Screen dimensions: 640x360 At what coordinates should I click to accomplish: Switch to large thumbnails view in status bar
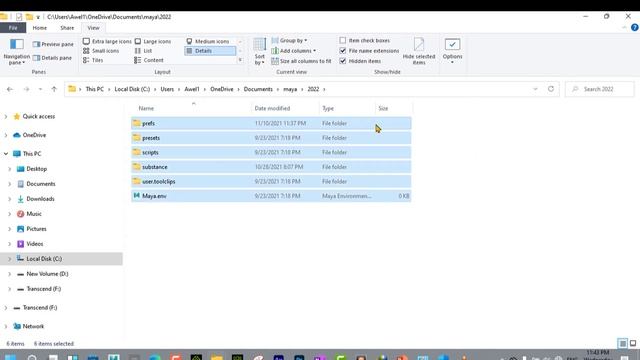tap(633, 343)
